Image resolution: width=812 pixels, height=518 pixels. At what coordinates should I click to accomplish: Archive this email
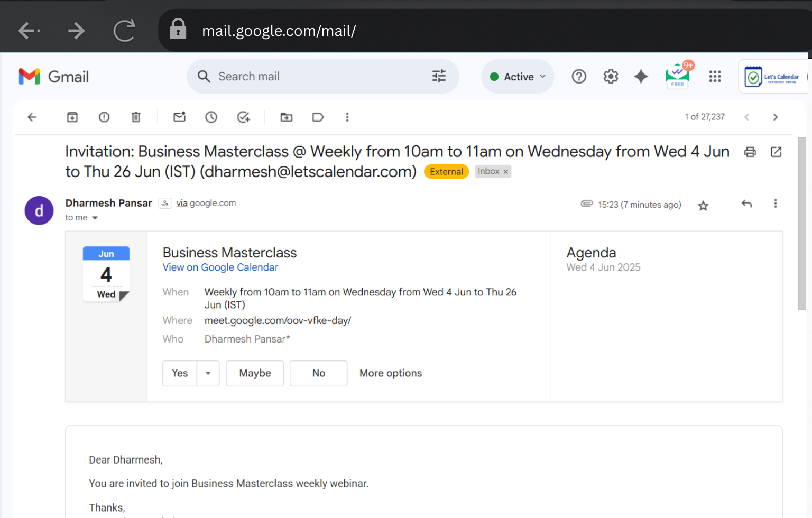pyautogui.click(x=72, y=117)
